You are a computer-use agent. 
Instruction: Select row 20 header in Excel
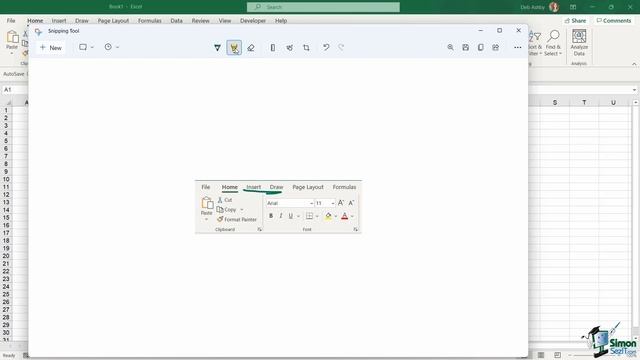[x=6, y=256]
